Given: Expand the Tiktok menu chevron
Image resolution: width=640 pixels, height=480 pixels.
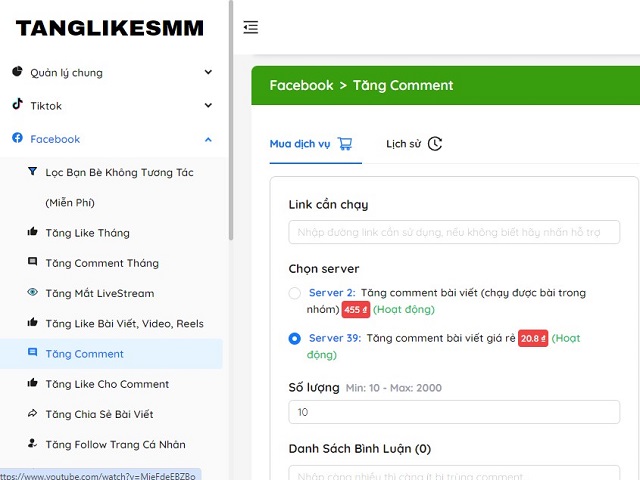Looking at the screenshot, I should coord(208,105).
